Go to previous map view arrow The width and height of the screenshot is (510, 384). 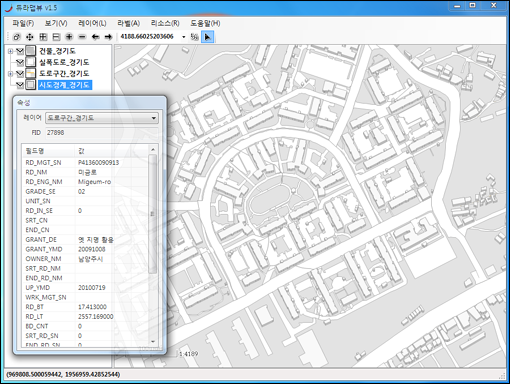(x=95, y=37)
